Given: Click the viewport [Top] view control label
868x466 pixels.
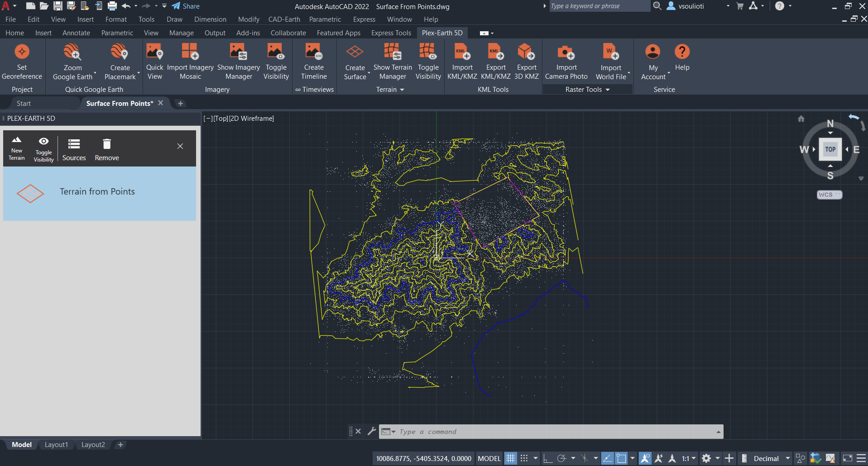Looking at the screenshot, I should pos(221,119).
